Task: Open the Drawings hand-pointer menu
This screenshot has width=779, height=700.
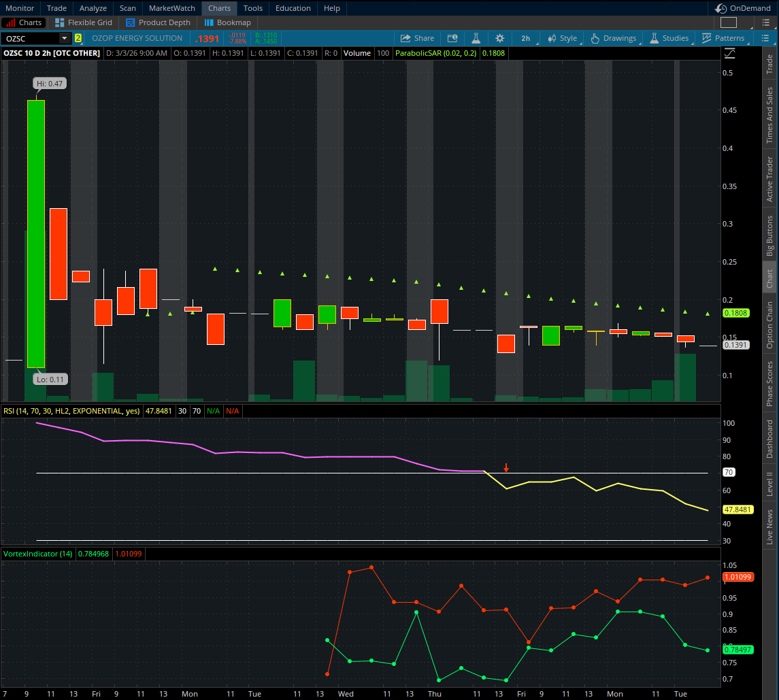Action: (x=614, y=38)
